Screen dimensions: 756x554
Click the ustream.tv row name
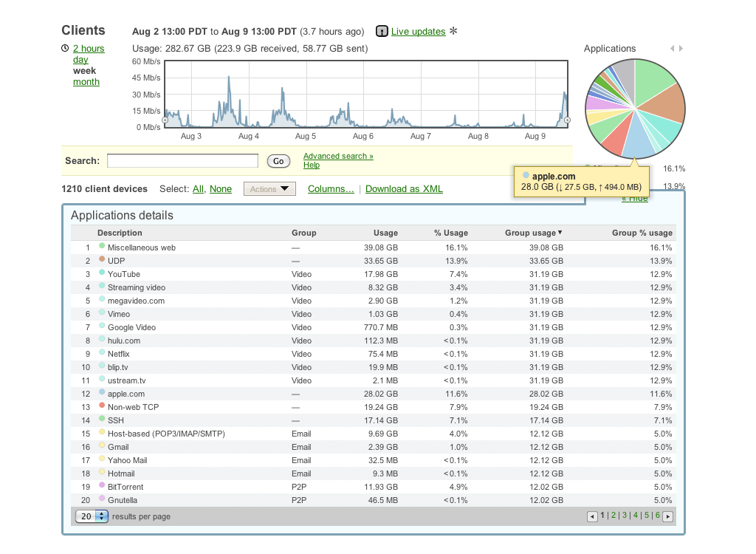click(126, 380)
